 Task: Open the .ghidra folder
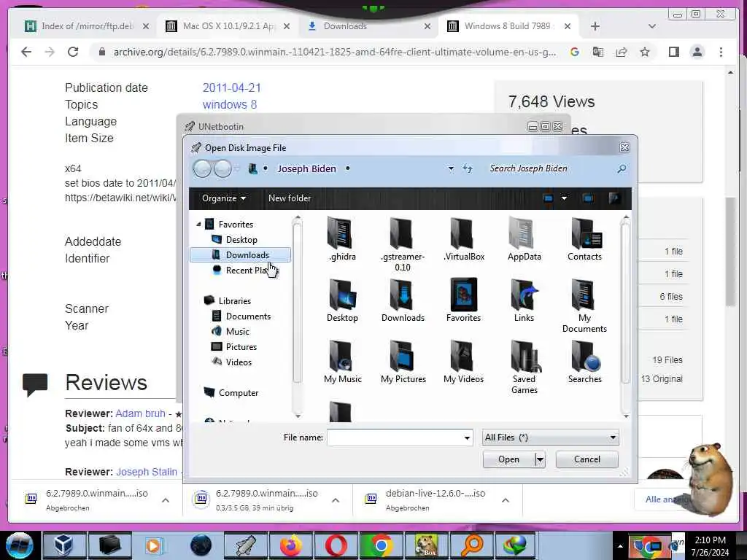pos(342,238)
